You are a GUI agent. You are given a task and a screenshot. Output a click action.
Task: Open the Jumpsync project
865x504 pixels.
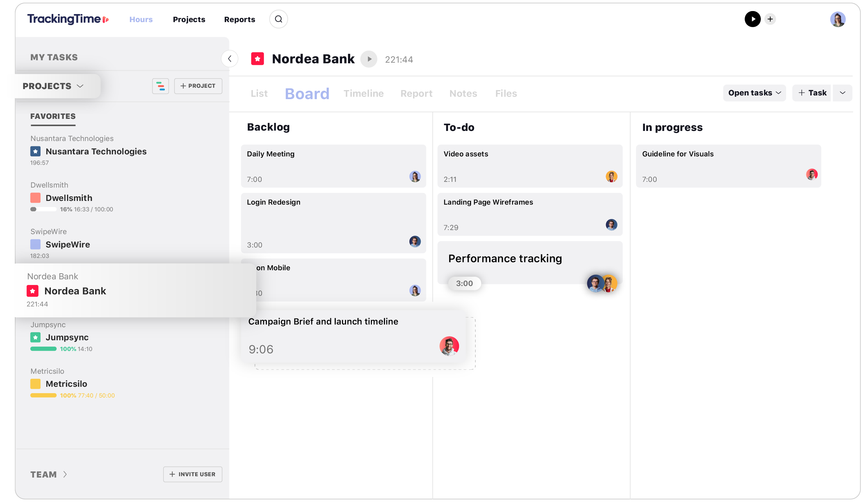pos(67,337)
